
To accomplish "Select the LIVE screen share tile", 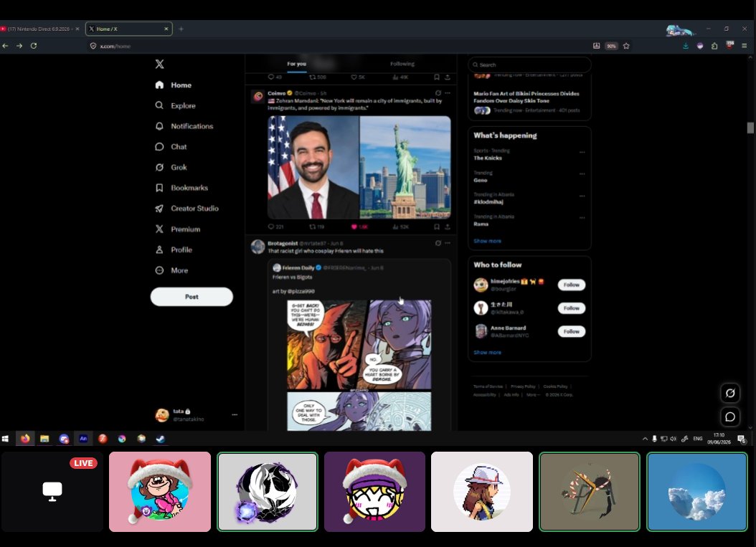I will coord(52,492).
